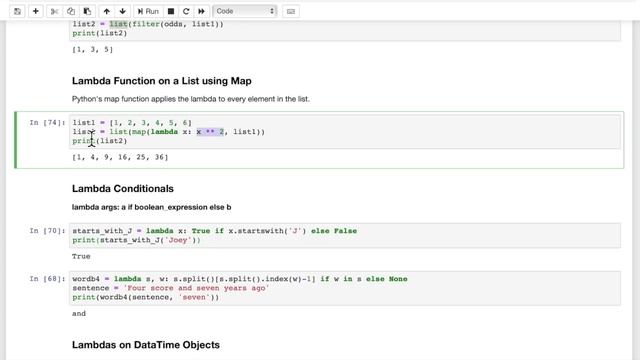The width and height of the screenshot is (640, 360).
Task: Select code cell In [74]
Action: [344, 131]
